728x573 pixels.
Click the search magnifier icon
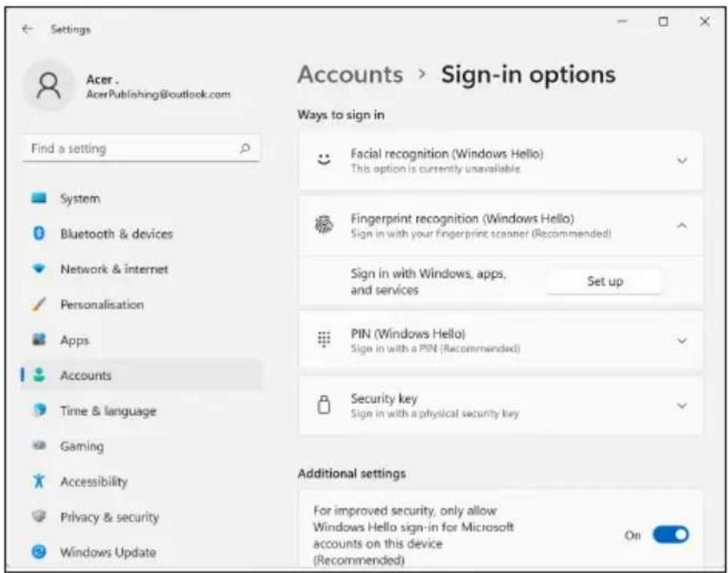(x=244, y=148)
